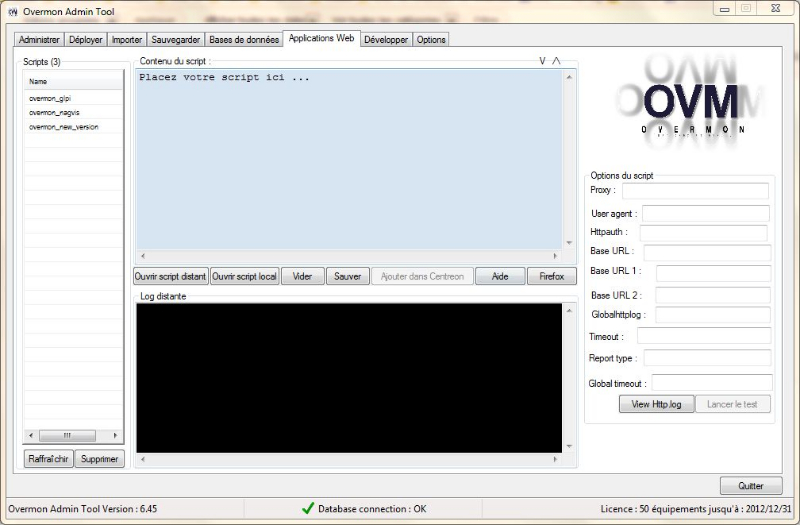
Task: Click the V arrow above script content
Action: (x=542, y=61)
